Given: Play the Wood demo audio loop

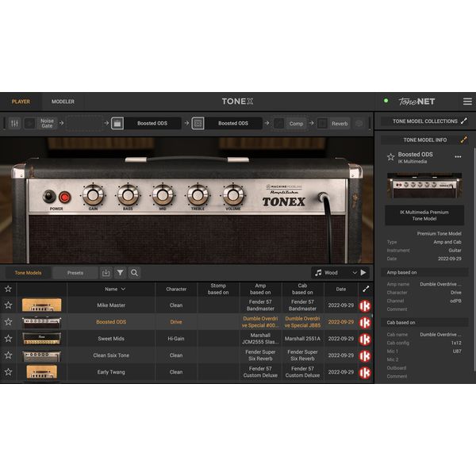Looking at the screenshot, I should click(363, 273).
